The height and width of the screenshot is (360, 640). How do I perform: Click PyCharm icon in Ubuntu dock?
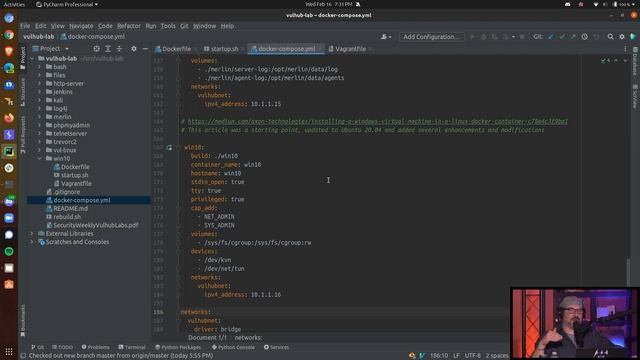9,151
